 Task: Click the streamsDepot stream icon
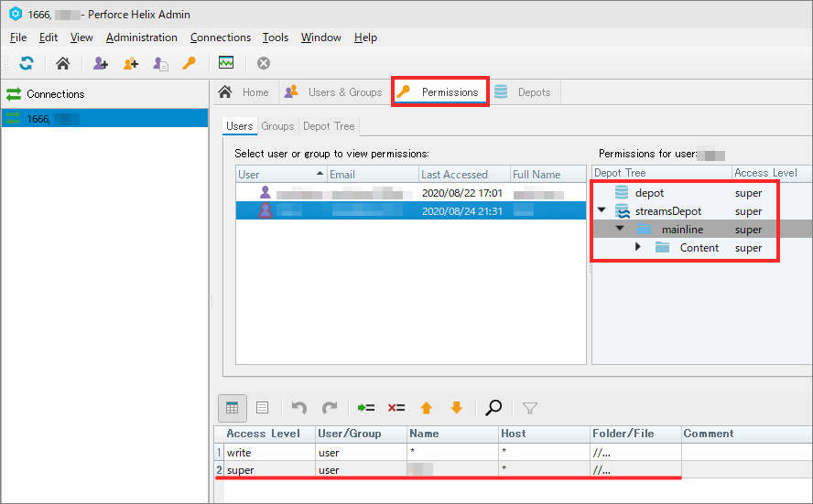(x=623, y=210)
